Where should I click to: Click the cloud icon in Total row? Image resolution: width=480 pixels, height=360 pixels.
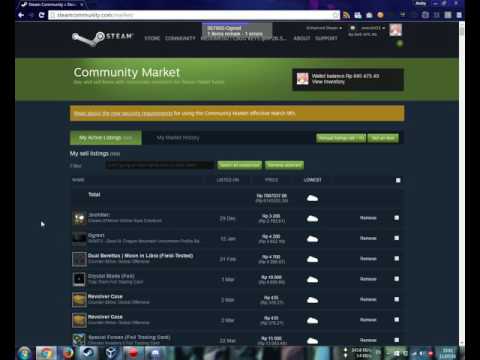pyautogui.click(x=312, y=198)
